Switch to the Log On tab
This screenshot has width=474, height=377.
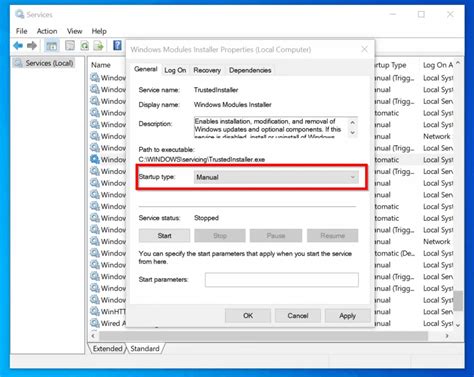(175, 70)
